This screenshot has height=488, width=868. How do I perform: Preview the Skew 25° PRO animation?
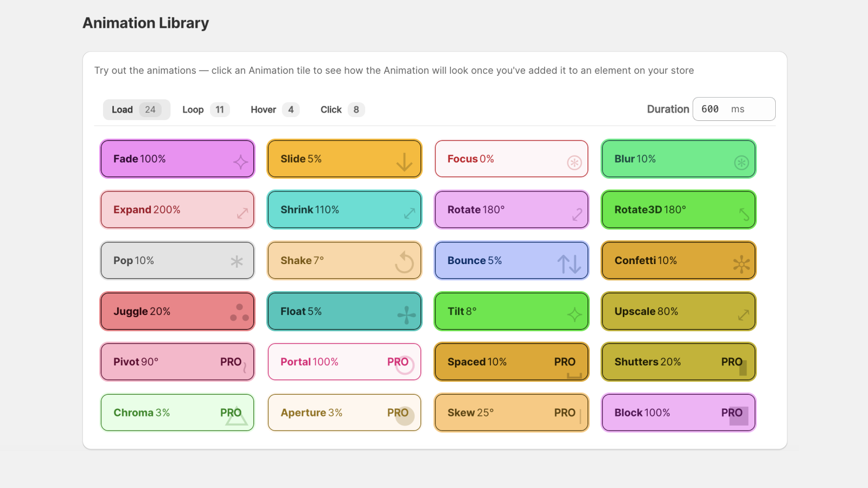point(511,413)
